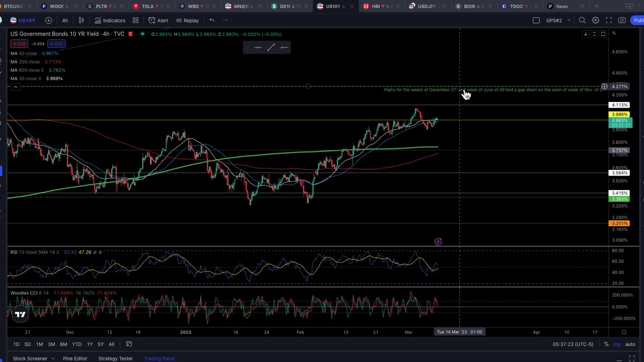The width and height of the screenshot is (644, 362).
Task: Click the blue Publish button
Action: point(638,20)
